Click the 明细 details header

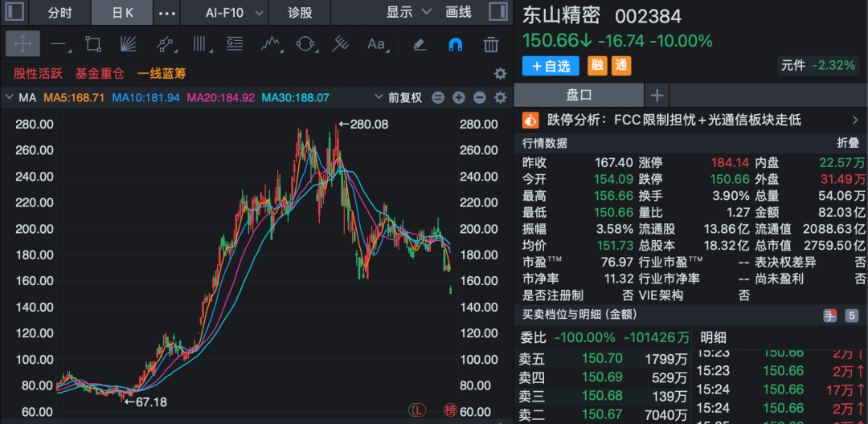[713, 337]
